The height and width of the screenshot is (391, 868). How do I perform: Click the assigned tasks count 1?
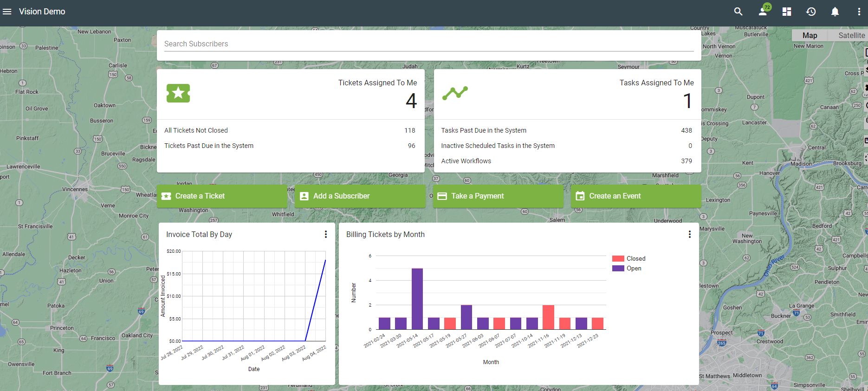[687, 101]
